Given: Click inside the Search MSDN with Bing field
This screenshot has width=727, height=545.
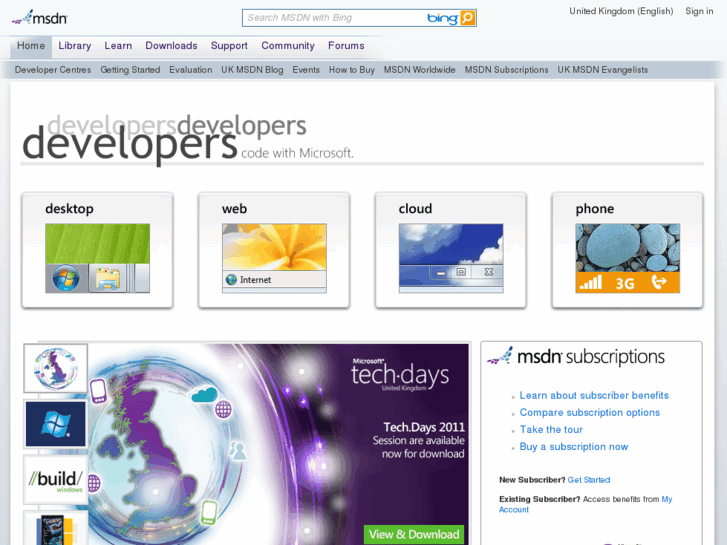Looking at the screenshot, I should (334, 18).
